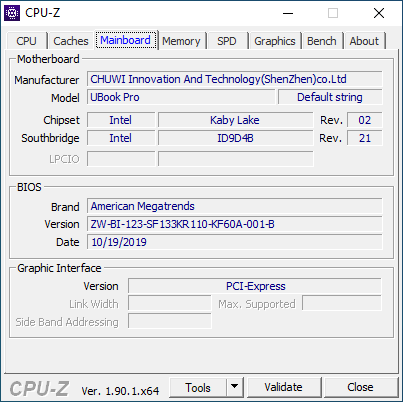Minimize the CPU-Z window
Viewport: 403px width, 402px height.
tap(288, 13)
